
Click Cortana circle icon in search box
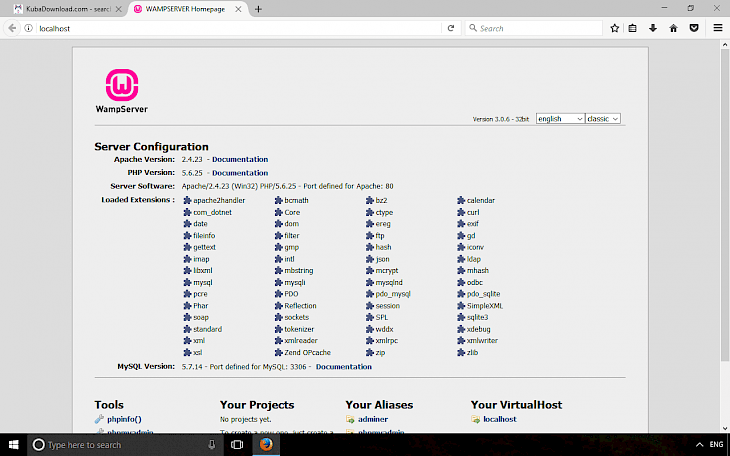coord(39,445)
